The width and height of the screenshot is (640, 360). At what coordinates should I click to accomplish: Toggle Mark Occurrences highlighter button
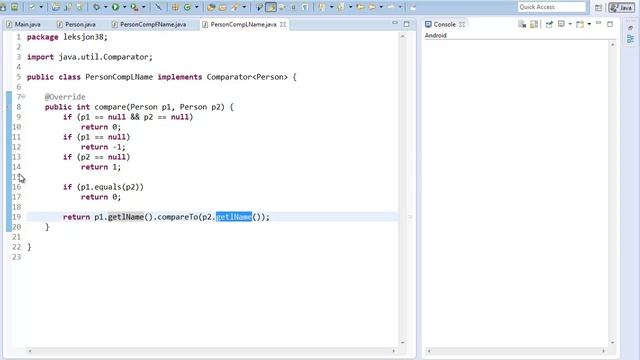click(x=271, y=7)
